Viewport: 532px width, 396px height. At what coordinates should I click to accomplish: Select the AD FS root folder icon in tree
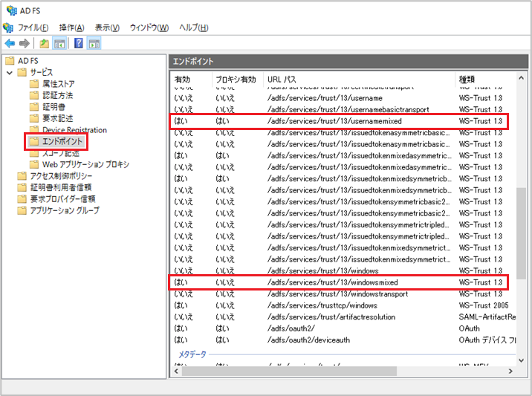click(x=10, y=61)
